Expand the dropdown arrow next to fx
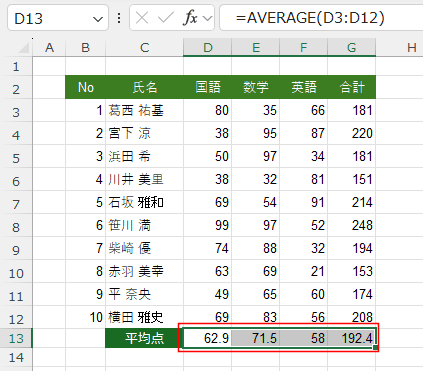Viewport: 423px width, 371px height. 207,18
